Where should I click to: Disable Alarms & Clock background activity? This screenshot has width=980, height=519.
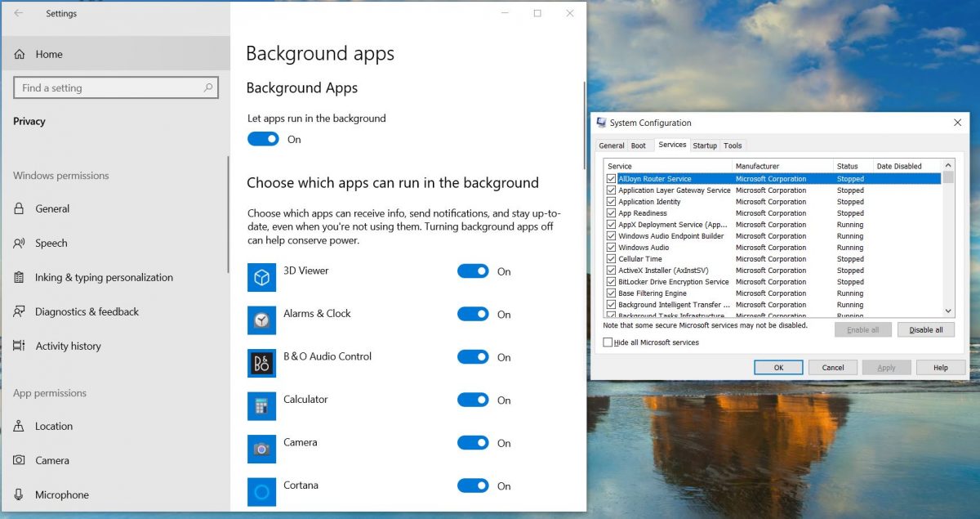click(x=473, y=314)
